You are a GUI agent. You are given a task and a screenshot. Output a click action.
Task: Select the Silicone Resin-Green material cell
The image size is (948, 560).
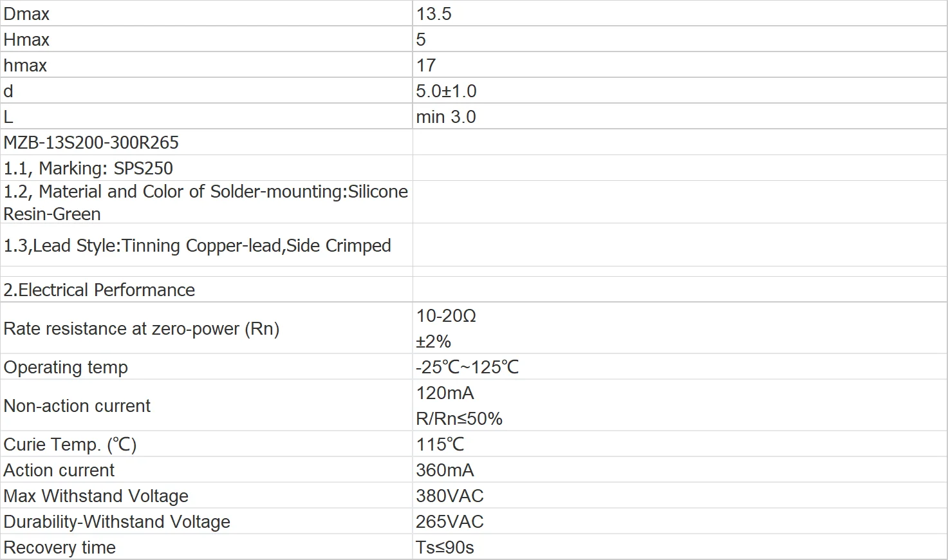(x=205, y=202)
